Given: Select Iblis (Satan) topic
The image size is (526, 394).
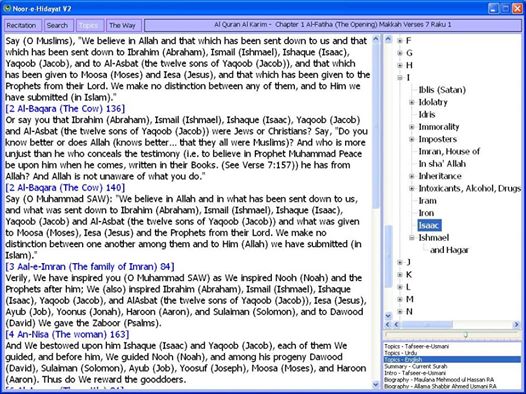Looking at the screenshot, I should [442, 90].
